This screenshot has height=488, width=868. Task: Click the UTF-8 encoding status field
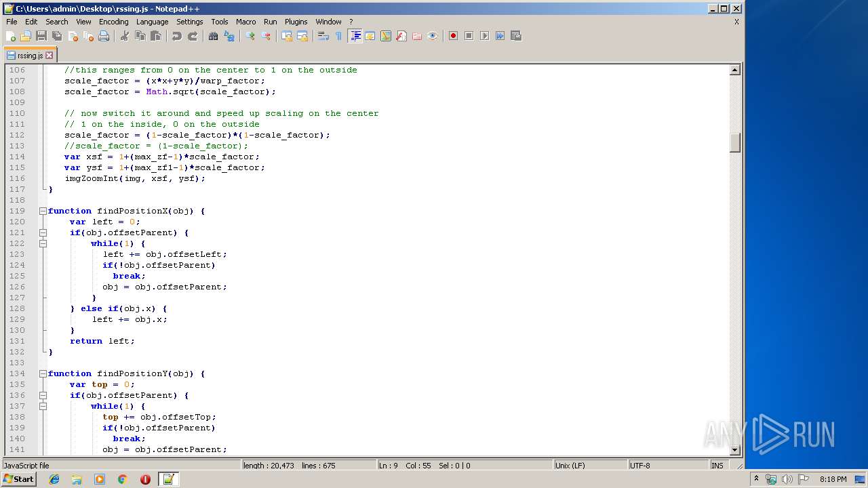point(668,466)
